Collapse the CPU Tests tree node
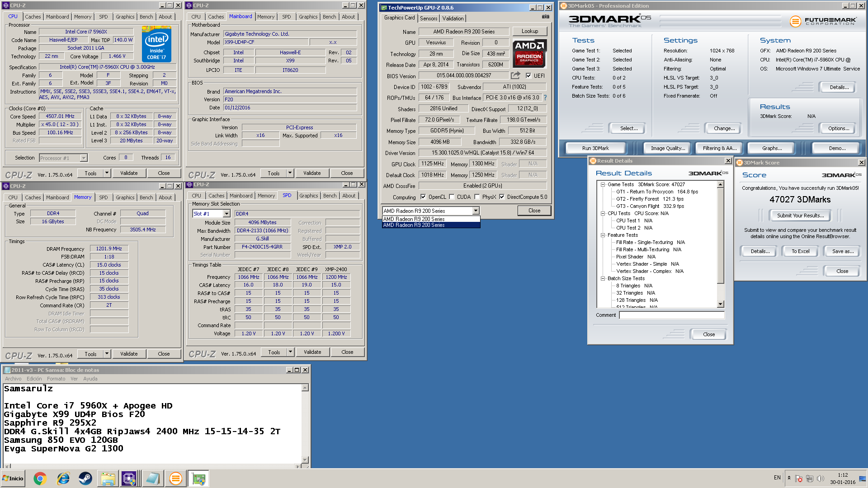Viewport: 868px width, 488px height. tap(603, 213)
